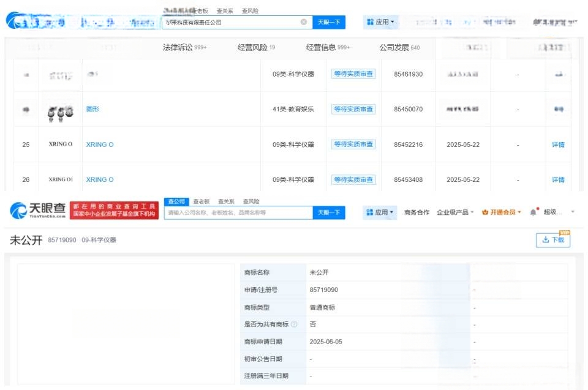Click the 未公开 page title
This screenshot has width=588, height=390.
pyautogui.click(x=26, y=239)
